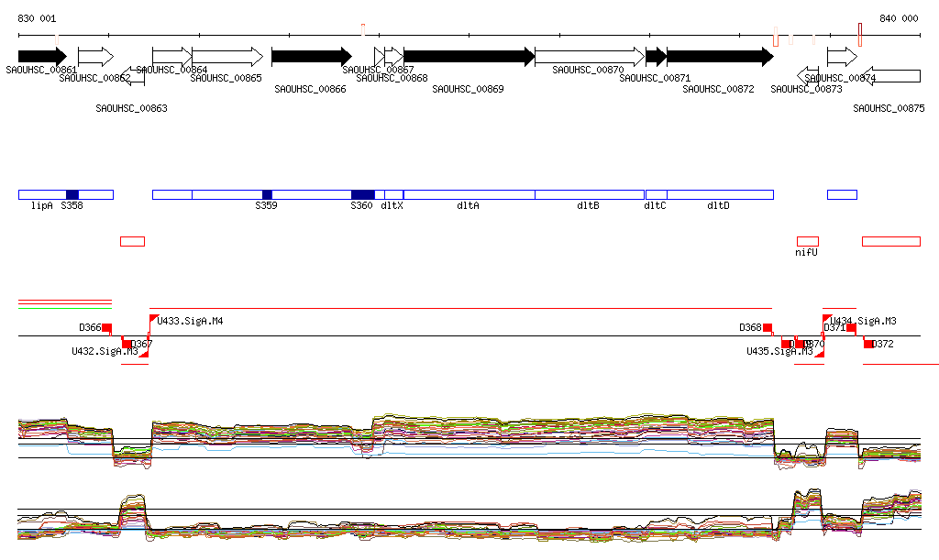Select the dark blue S360 segment
The image size is (939, 560).
[363, 194]
